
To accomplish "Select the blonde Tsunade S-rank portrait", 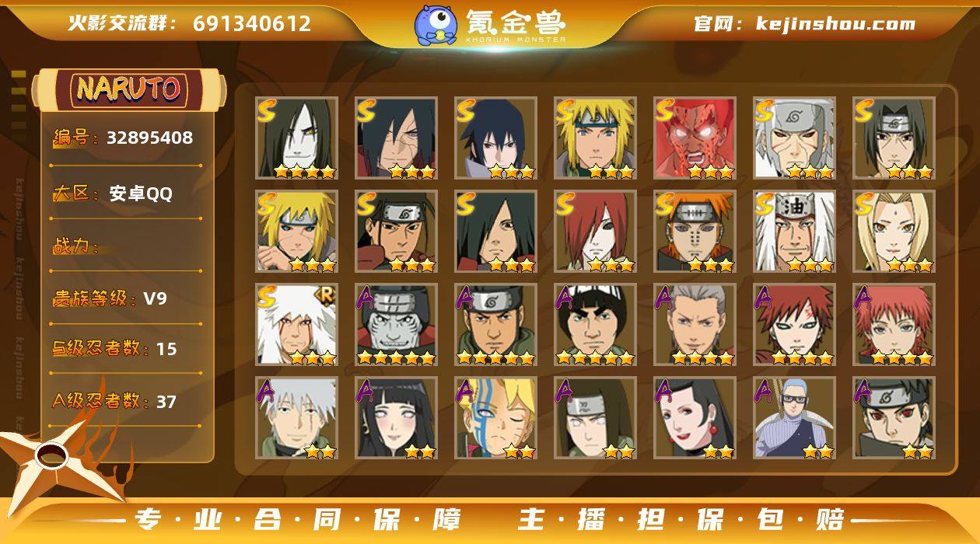I will [x=894, y=232].
